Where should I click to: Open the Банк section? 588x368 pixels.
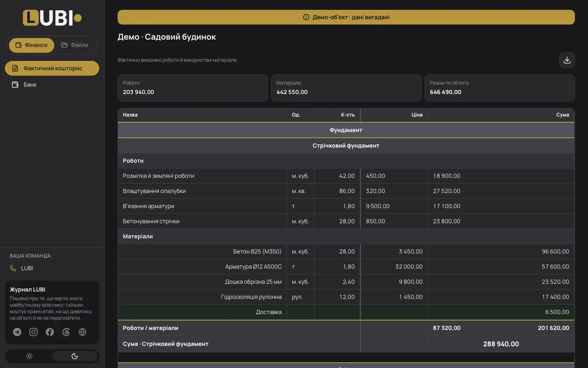(x=52, y=85)
